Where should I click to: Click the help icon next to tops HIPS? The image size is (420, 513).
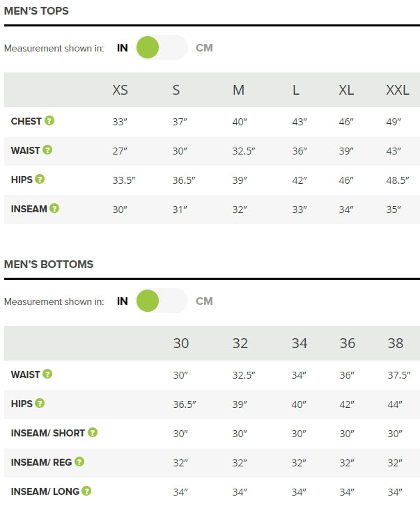[40, 179]
